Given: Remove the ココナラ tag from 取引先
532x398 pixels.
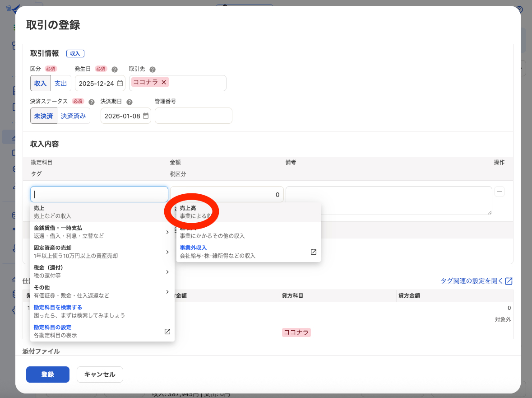Looking at the screenshot, I should (164, 82).
